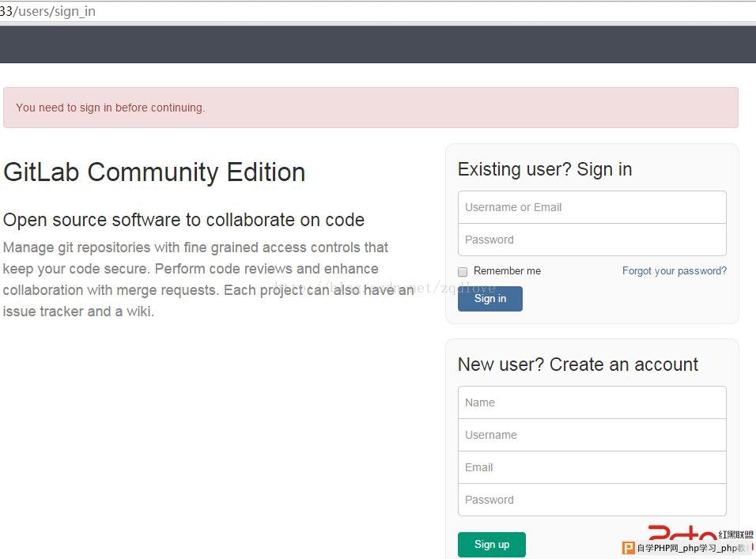The height and width of the screenshot is (559, 756).
Task: Click the green Sign up button
Action: pos(492,545)
